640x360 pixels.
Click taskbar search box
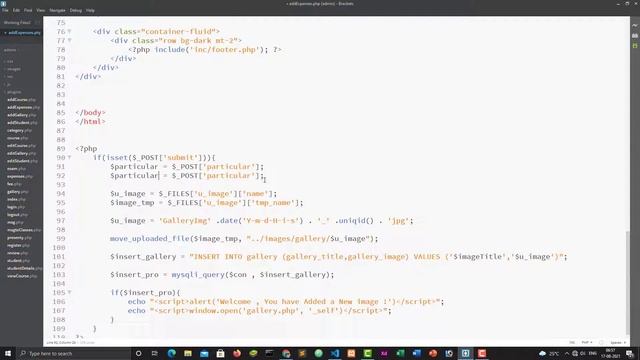[73, 353]
